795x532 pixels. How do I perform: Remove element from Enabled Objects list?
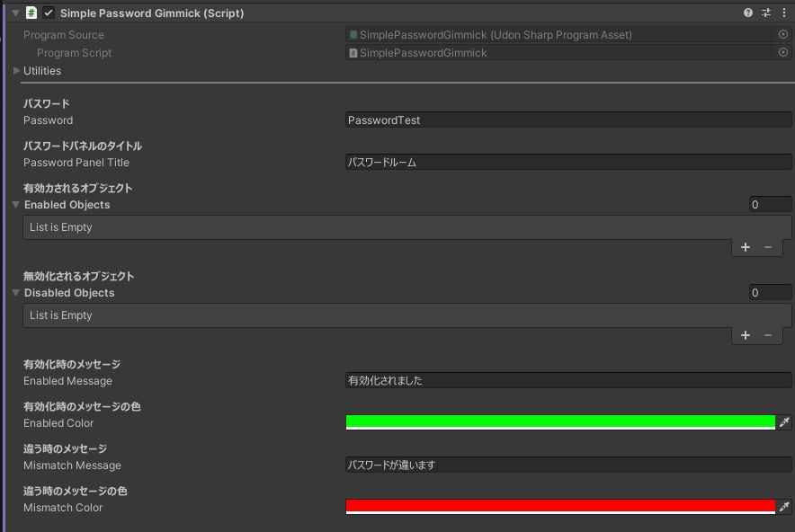coord(768,247)
